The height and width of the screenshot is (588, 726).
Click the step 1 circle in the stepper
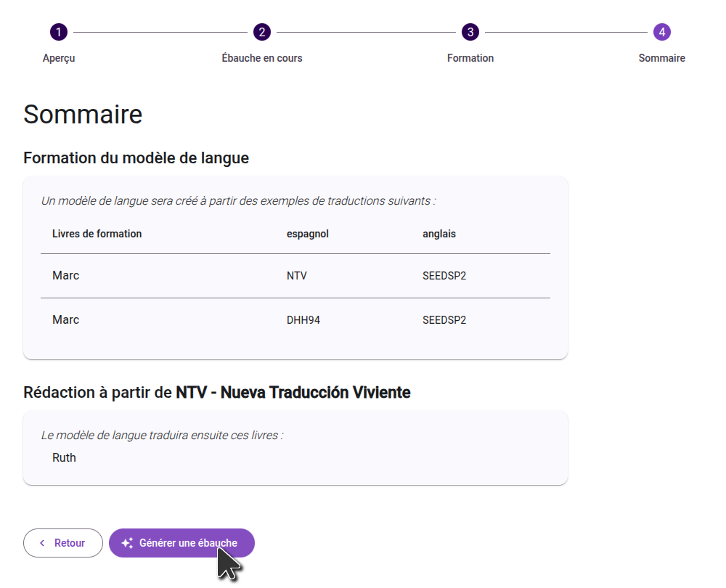point(59,32)
